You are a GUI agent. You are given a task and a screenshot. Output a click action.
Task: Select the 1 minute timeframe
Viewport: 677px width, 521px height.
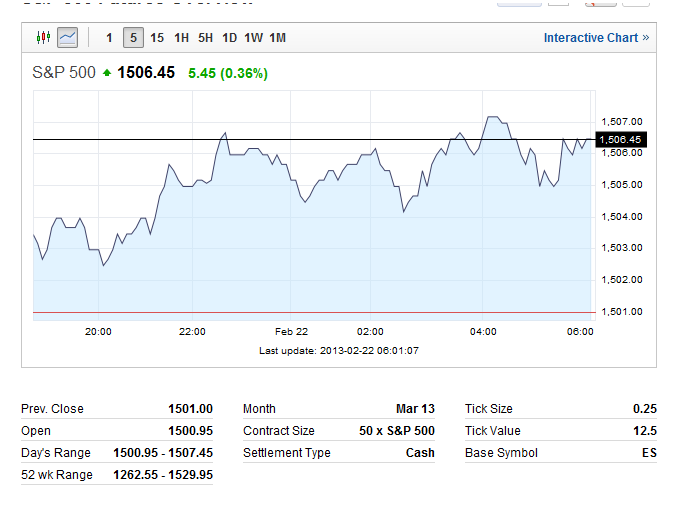tap(109, 38)
